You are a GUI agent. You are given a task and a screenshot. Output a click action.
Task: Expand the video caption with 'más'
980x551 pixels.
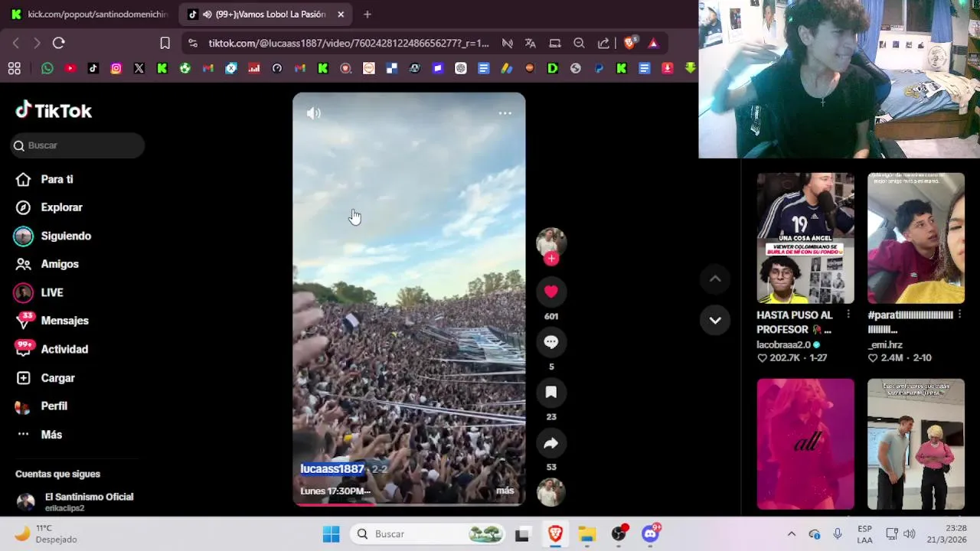(505, 491)
